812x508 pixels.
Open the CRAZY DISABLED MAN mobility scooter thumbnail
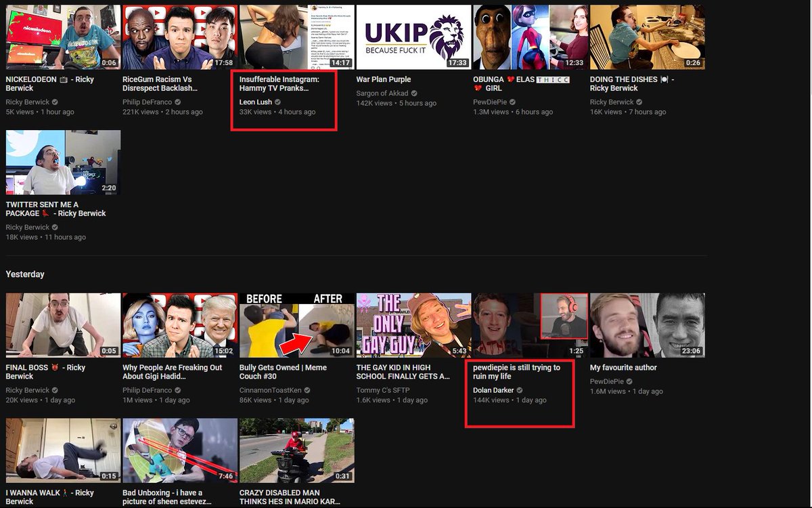(x=297, y=450)
